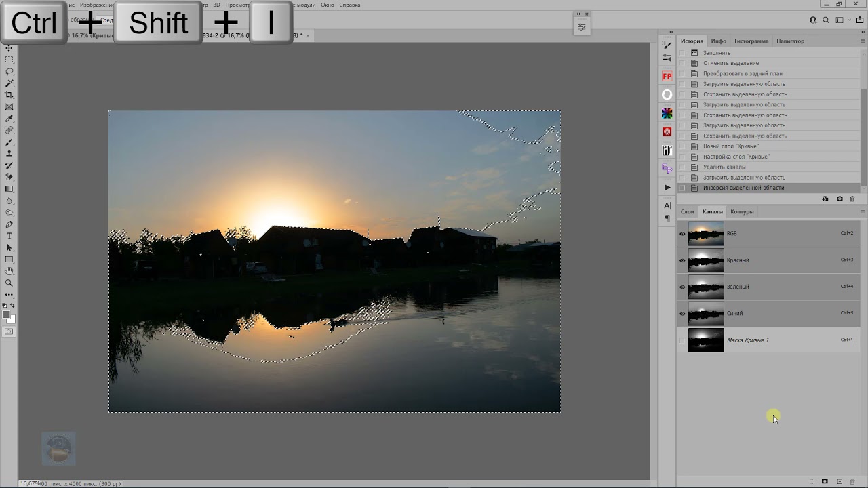868x488 pixels.
Task: Show the Маска Кривые 1 channel
Action: coord(682,340)
